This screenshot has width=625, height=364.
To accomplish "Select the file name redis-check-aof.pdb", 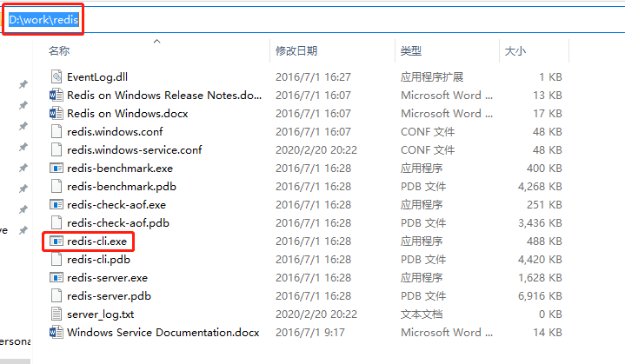I will tap(118, 223).
